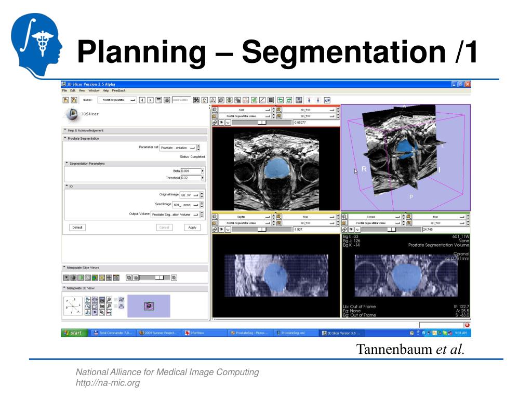Open the Edit menu
The image size is (532, 399).
pyautogui.click(x=73, y=90)
